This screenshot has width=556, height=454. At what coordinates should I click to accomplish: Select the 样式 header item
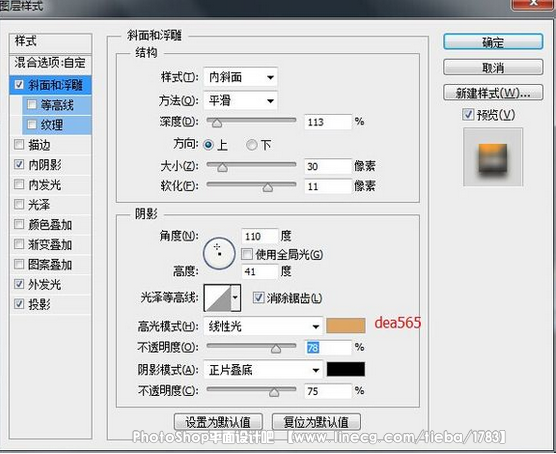50,42
